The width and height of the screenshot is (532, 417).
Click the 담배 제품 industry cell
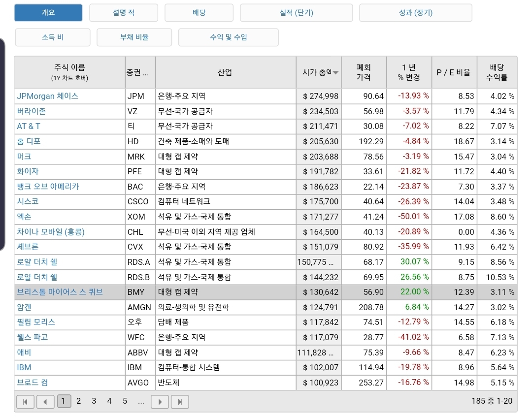coord(225,322)
